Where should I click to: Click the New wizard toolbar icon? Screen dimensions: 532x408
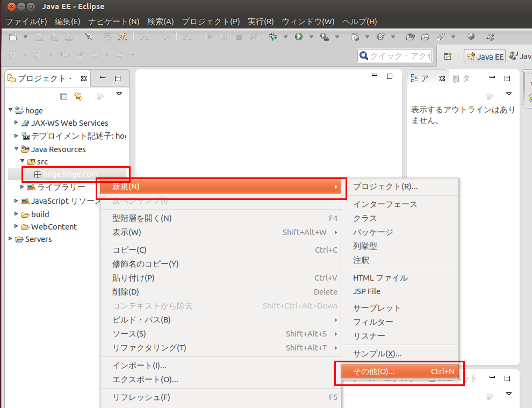13,37
